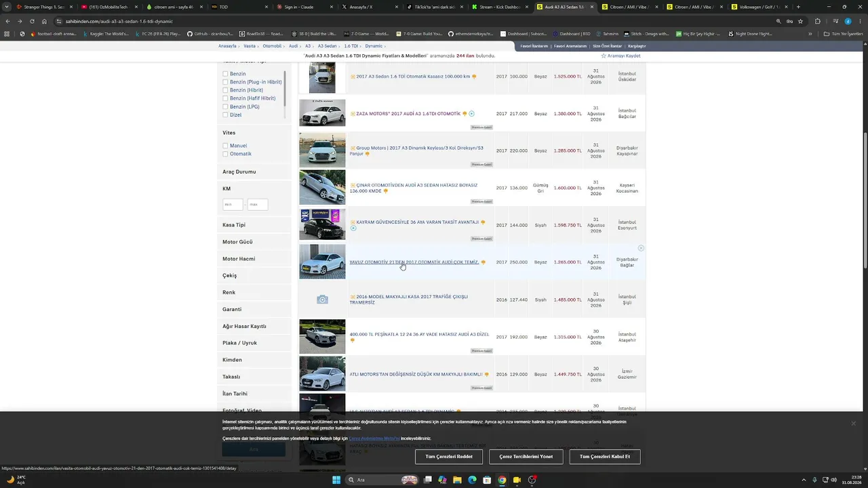868x488 pixels.
Task: Open the ZAZA MOTORS 2017 Audi A3 listing
Action: pos(408,114)
